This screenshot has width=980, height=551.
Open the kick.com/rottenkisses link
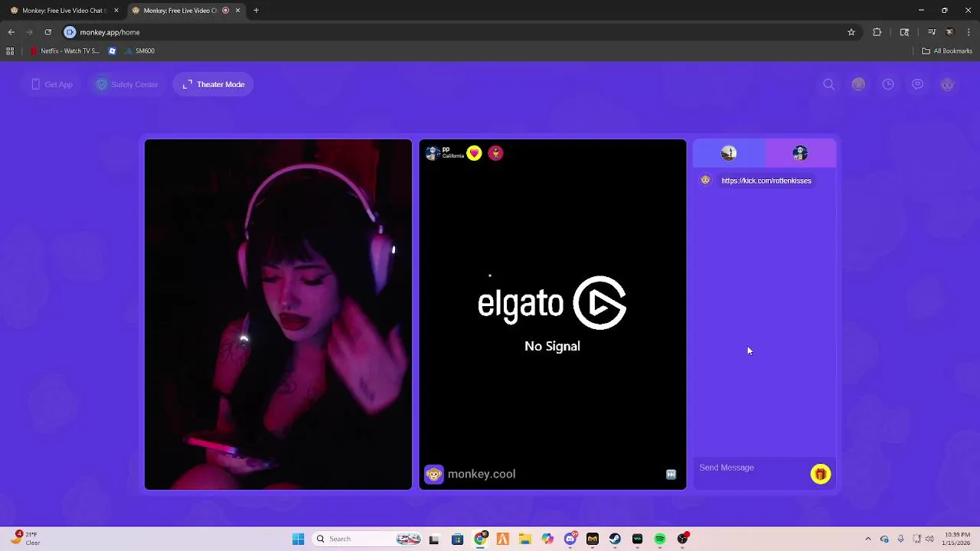[x=766, y=181]
